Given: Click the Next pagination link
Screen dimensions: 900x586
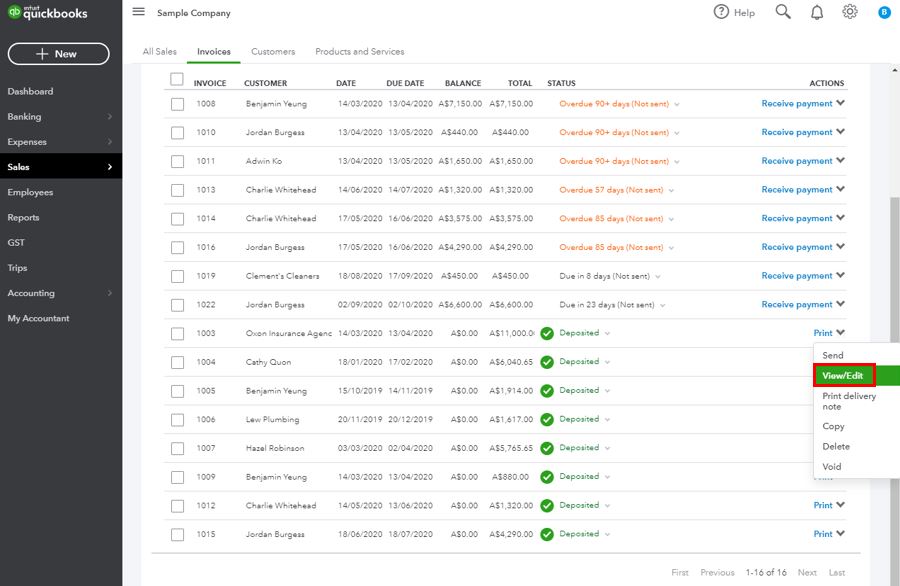Looking at the screenshot, I should click(x=807, y=573).
